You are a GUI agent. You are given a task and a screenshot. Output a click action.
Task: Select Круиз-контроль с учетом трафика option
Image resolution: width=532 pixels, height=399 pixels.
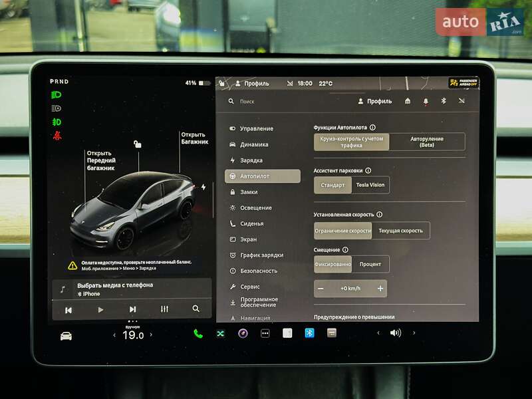click(x=352, y=142)
